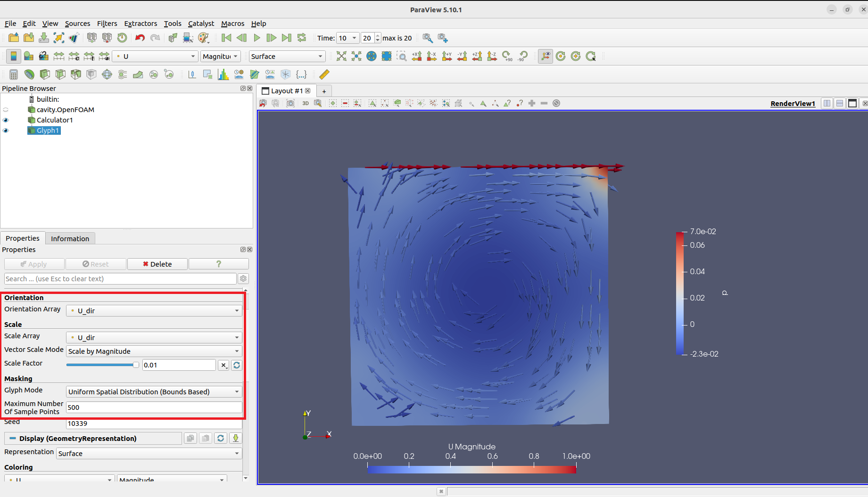Jump to the first frame
The width and height of the screenshot is (868, 497).
click(226, 38)
